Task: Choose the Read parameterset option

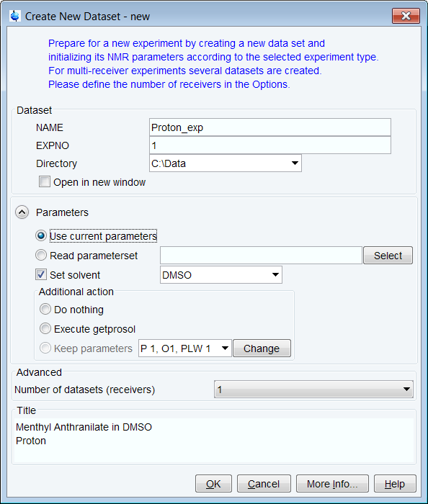Action: click(41, 255)
